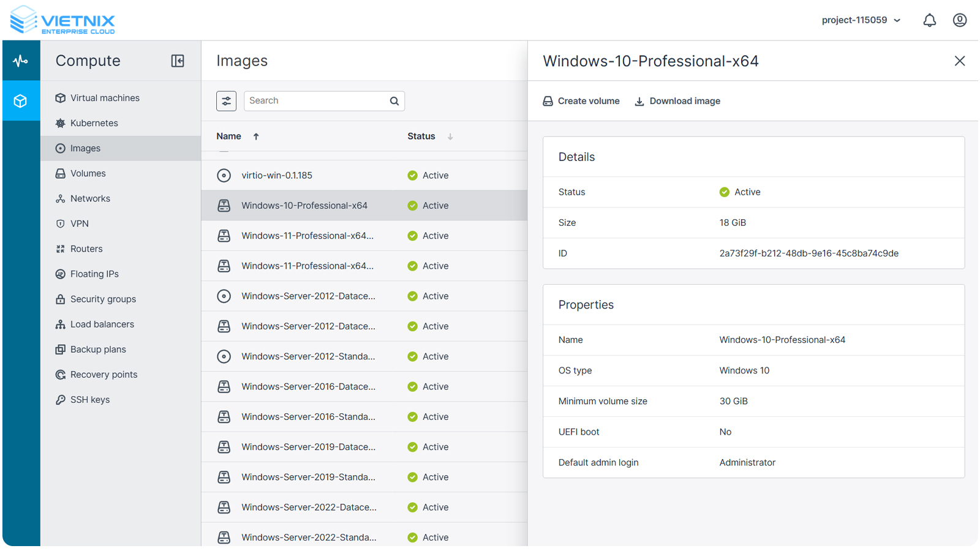Screen dimensions: 980x551
Task: Click the search magnifier icon
Action: point(394,101)
